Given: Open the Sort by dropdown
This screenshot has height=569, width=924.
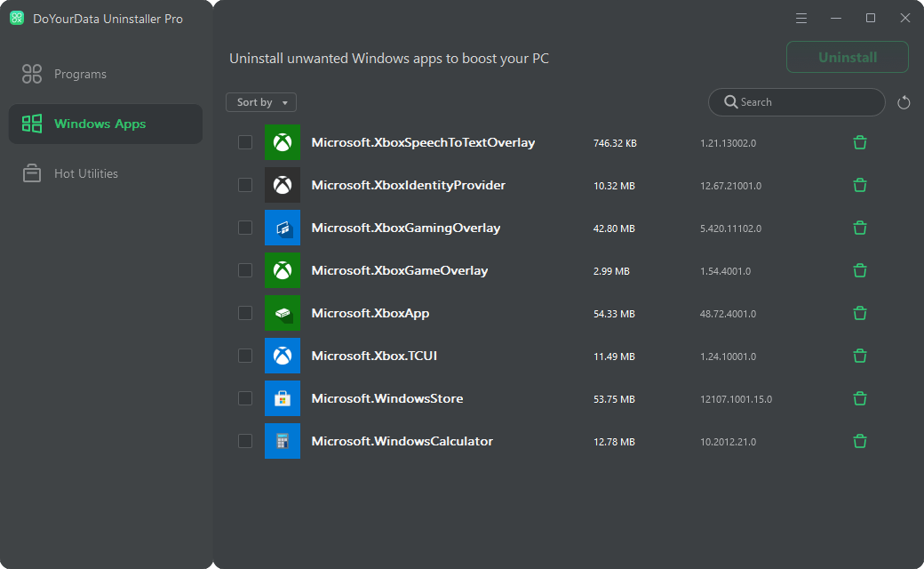Looking at the screenshot, I should [x=261, y=102].
